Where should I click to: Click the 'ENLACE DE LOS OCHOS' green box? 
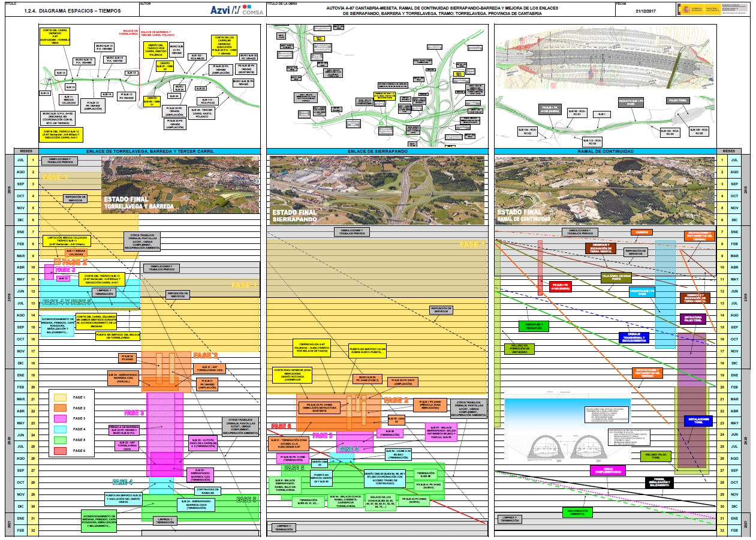[381, 501]
